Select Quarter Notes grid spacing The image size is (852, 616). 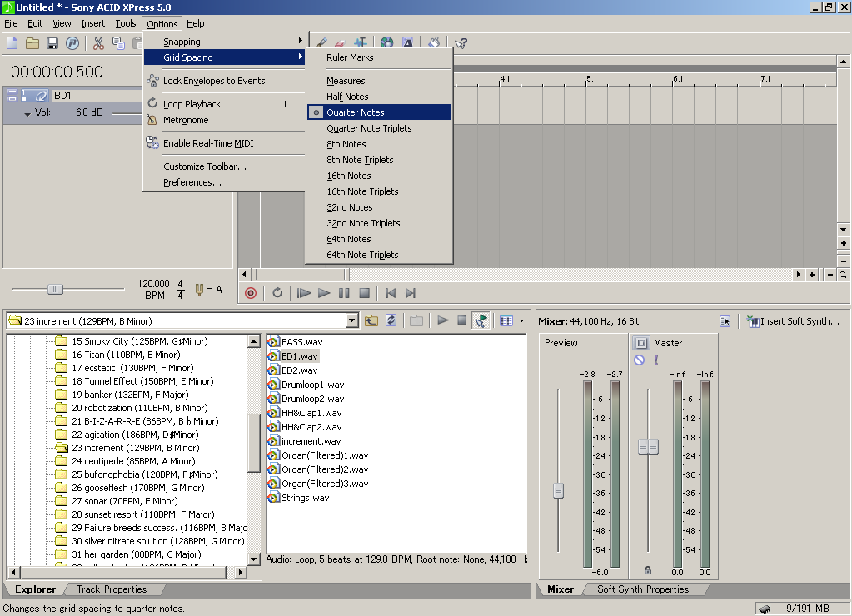click(x=379, y=112)
